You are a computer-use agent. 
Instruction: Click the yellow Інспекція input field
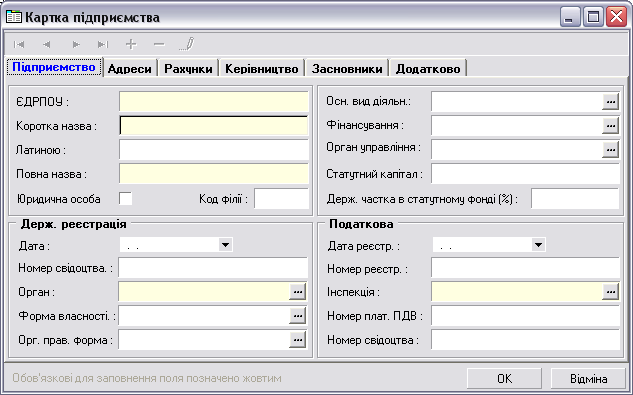click(x=516, y=292)
